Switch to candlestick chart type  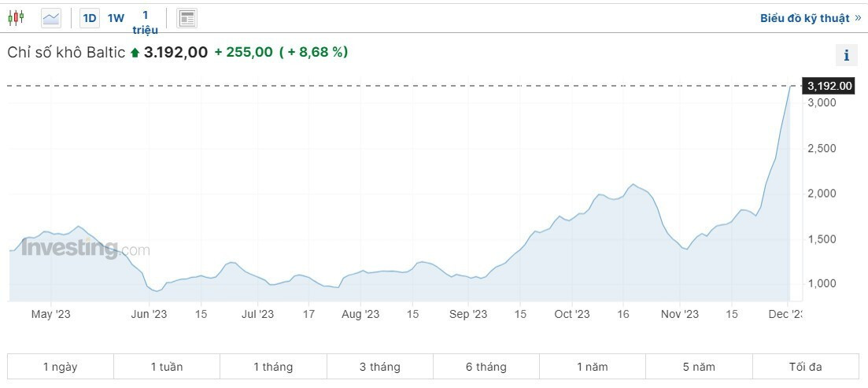click(x=16, y=17)
